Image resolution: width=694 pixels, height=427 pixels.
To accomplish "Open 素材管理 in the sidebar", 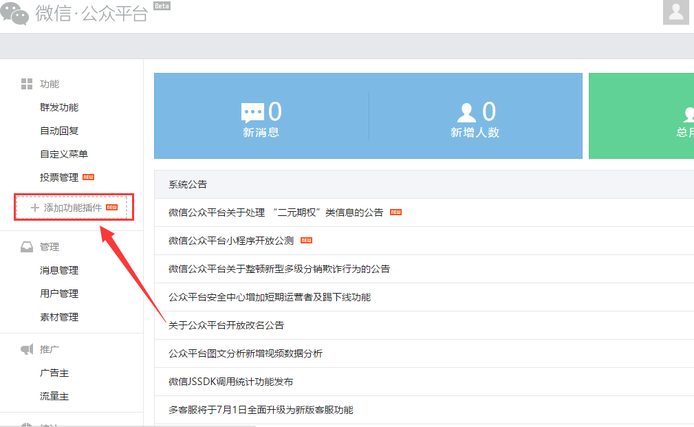I will (59, 317).
